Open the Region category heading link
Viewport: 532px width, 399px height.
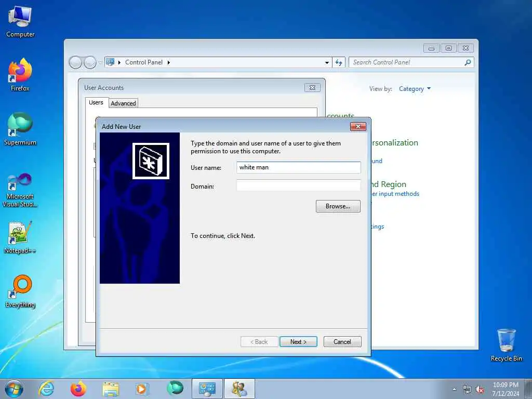[389, 184]
